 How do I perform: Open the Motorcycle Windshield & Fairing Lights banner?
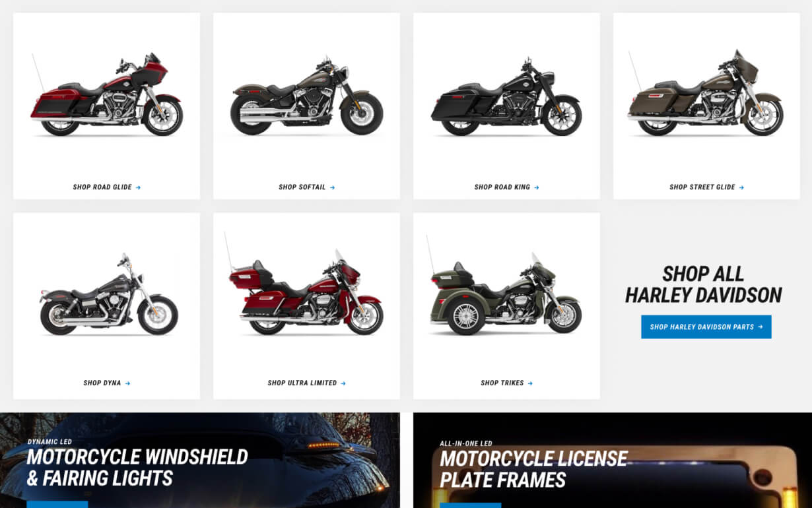click(200, 460)
